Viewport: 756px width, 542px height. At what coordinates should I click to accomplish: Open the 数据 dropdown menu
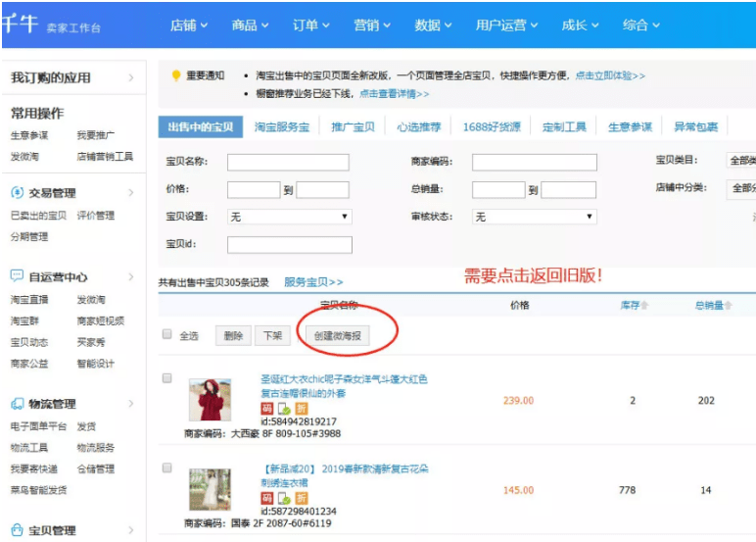click(x=433, y=25)
